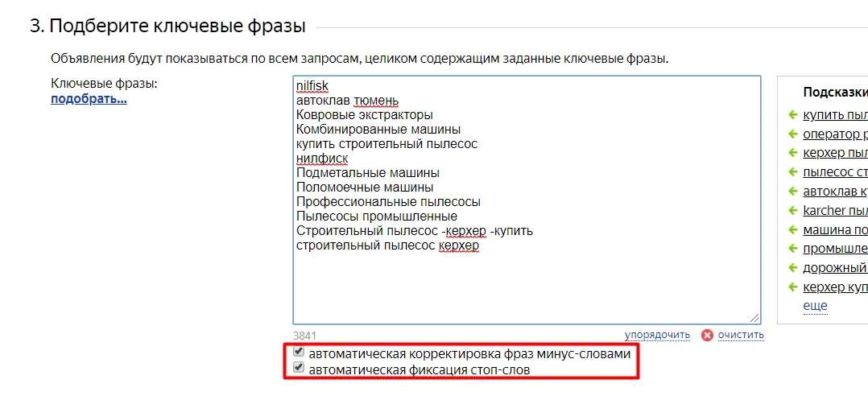The height and width of the screenshot is (396, 868).
Task: Click inside the key phrases text area
Action: (x=527, y=200)
